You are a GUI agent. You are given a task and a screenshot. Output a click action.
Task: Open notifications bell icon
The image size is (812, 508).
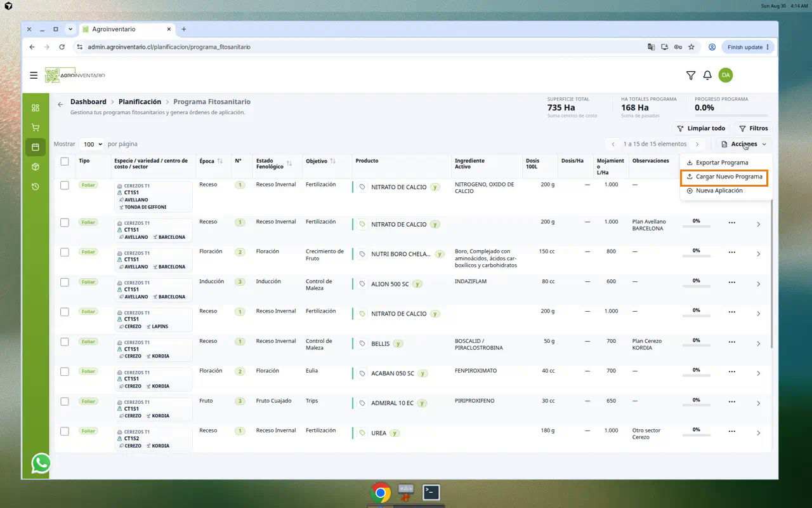pos(707,75)
